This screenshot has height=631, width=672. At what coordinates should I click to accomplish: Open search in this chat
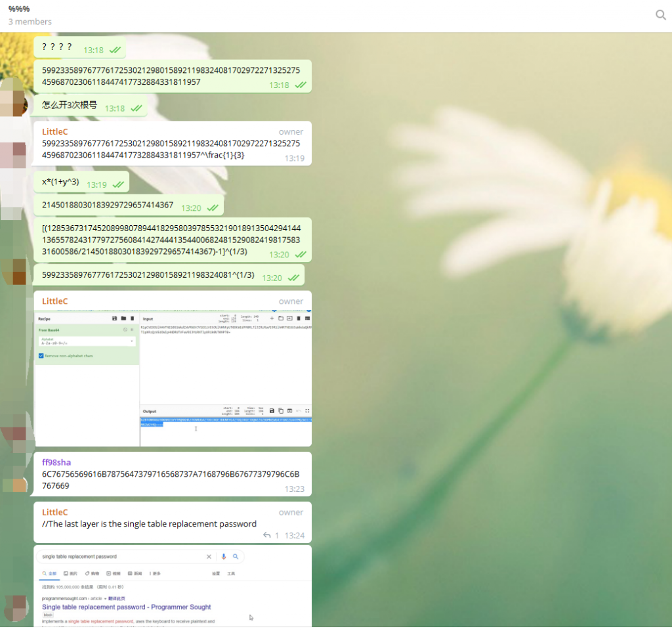[660, 15]
